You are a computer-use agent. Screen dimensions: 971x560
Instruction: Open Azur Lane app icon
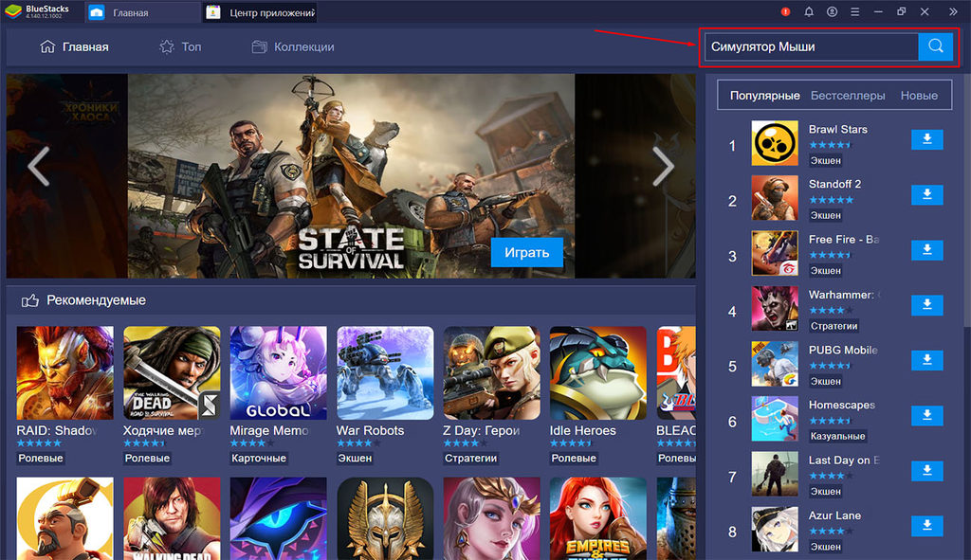[775, 529]
